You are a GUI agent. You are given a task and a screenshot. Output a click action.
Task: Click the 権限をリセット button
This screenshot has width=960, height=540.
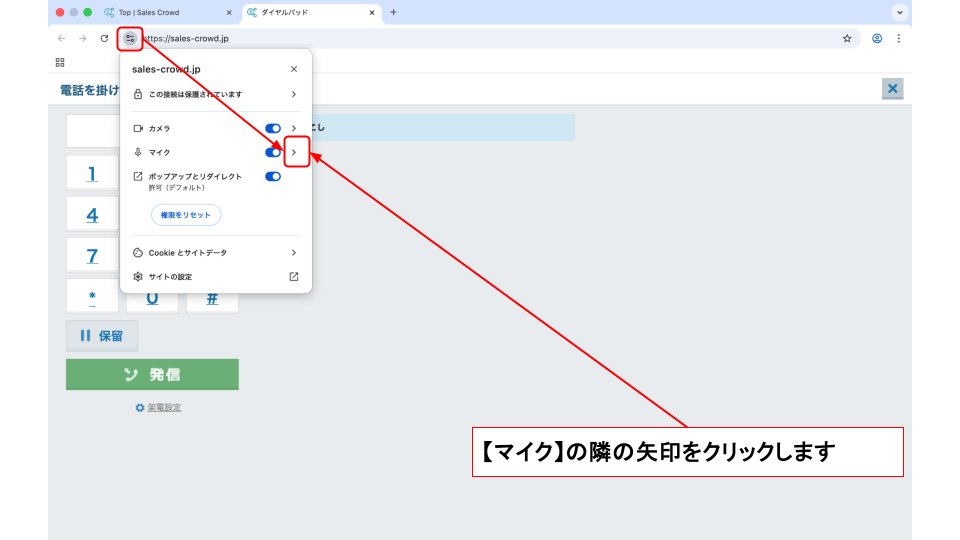pos(186,215)
